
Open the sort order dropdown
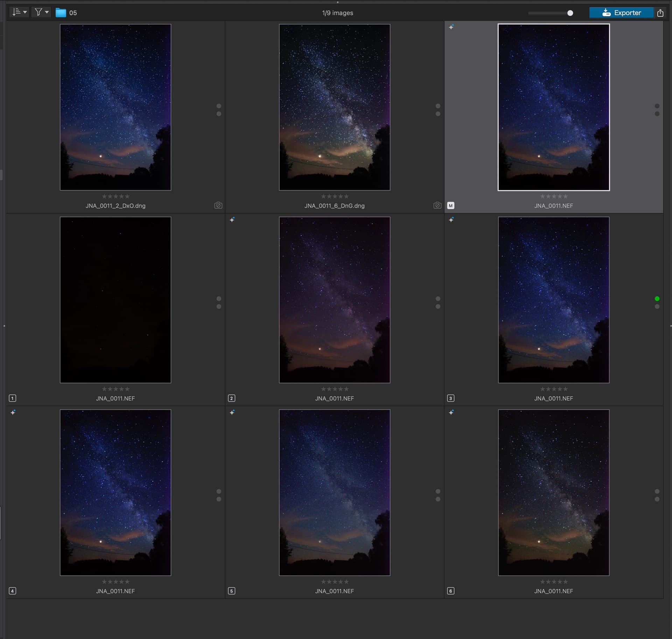19,12
